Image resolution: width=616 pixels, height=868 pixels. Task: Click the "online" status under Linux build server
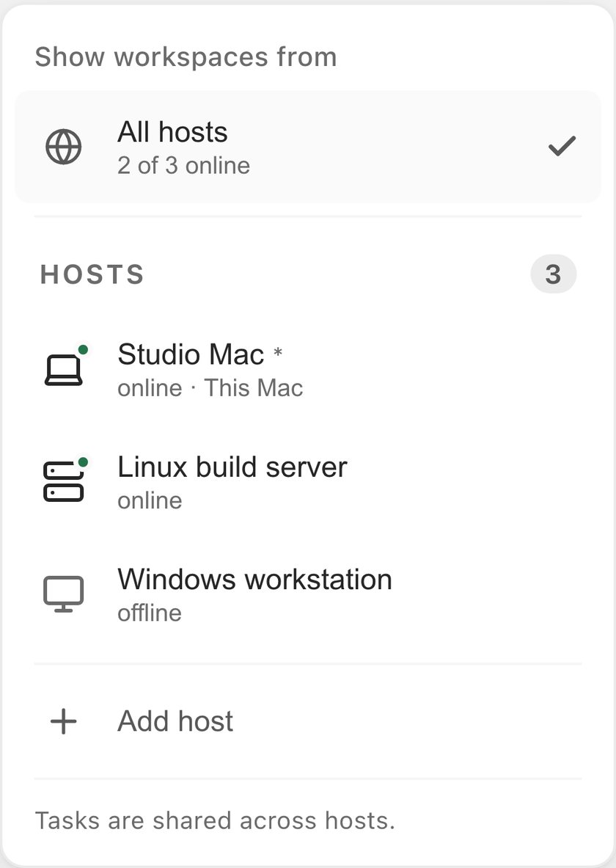click(x=150, y=500)
